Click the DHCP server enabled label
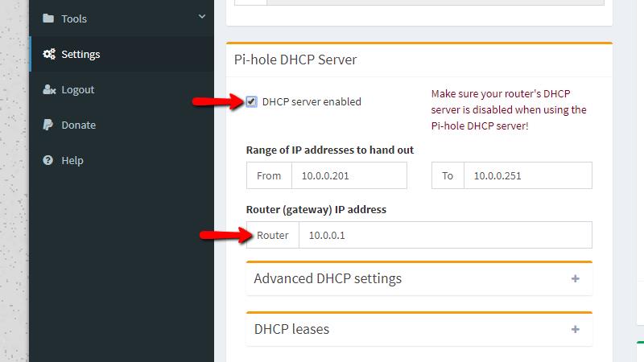The width and height of the screenshot is (644, 362). (x=312, y=102)
